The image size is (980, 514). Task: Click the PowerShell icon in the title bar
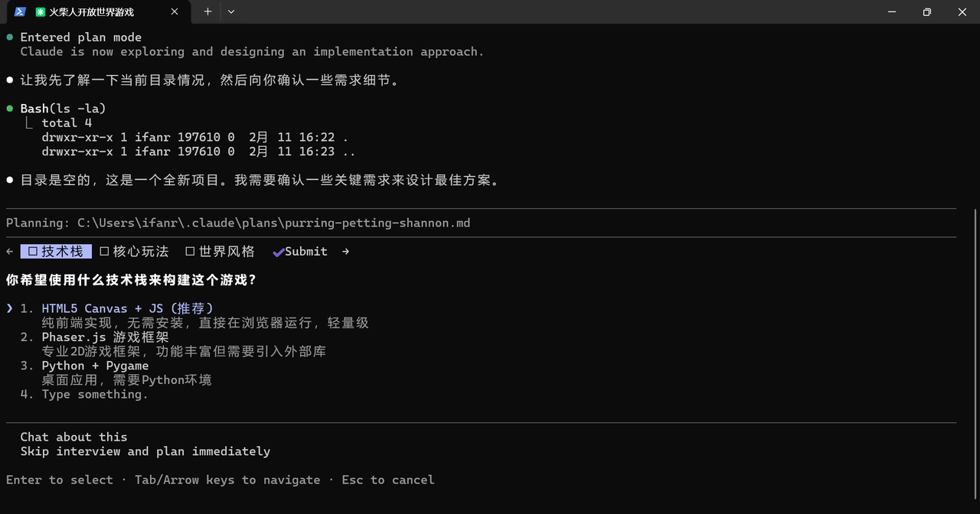coord(21,11)
